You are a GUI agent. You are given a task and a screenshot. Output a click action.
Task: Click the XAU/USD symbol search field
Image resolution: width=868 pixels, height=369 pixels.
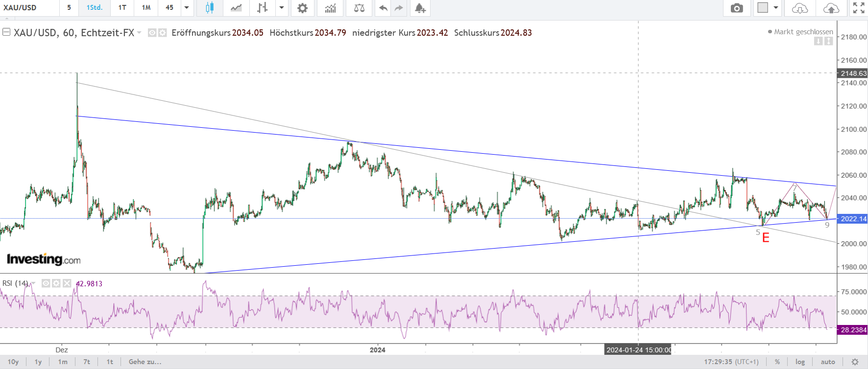pyautogui.click(x=30, y=8)
